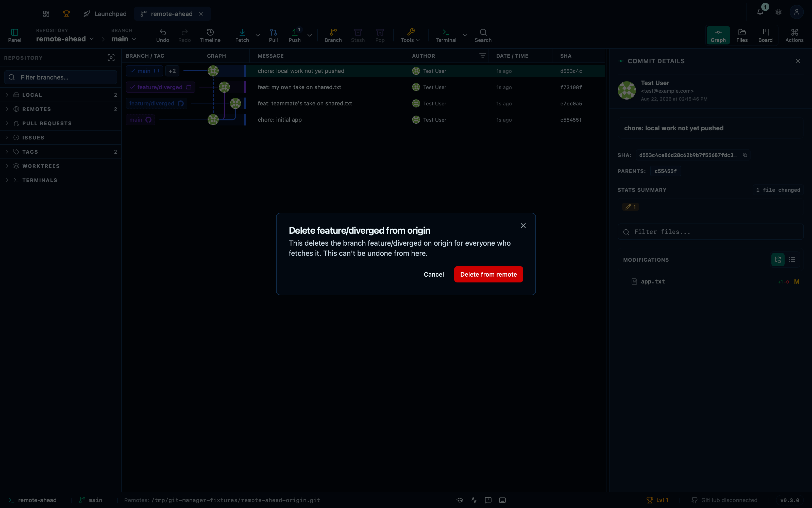The height and width of the screenshot is (508, 812).
Task: Switch to the Launchpad tab
Action: coord(105,14)
